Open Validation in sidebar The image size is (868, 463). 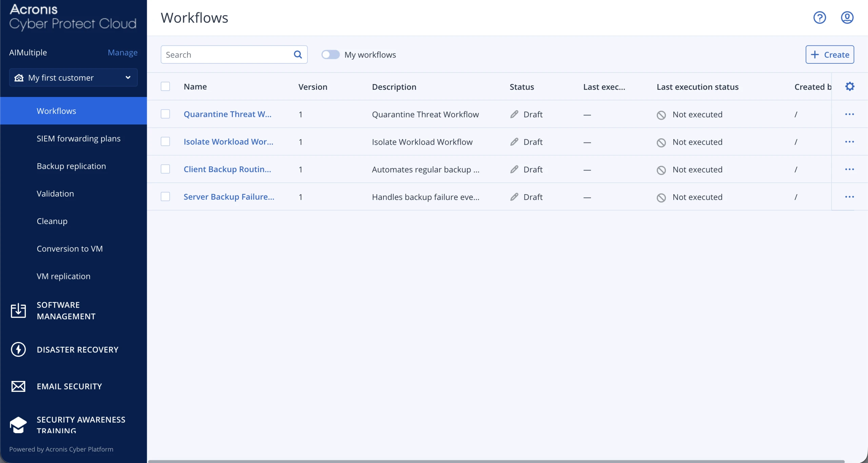(55, 194)
